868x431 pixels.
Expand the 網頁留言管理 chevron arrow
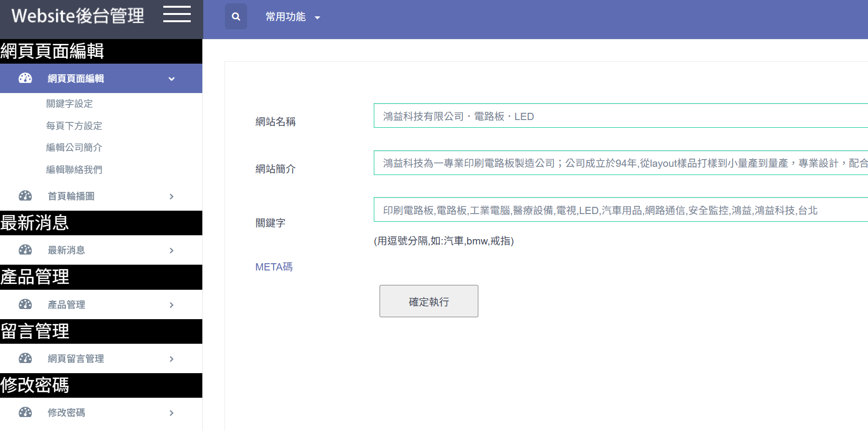(x=171, y=359)
